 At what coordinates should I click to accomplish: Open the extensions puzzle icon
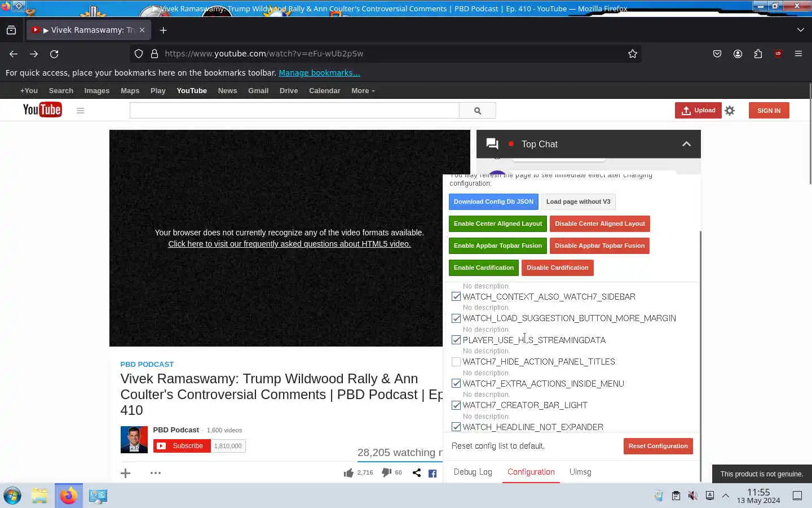[x=758, y=54]
